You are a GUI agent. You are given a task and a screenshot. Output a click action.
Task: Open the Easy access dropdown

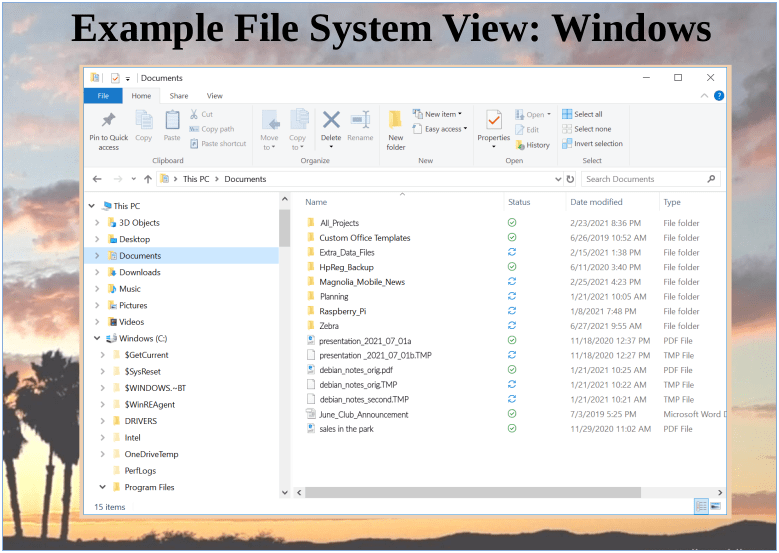pos(445,129)
